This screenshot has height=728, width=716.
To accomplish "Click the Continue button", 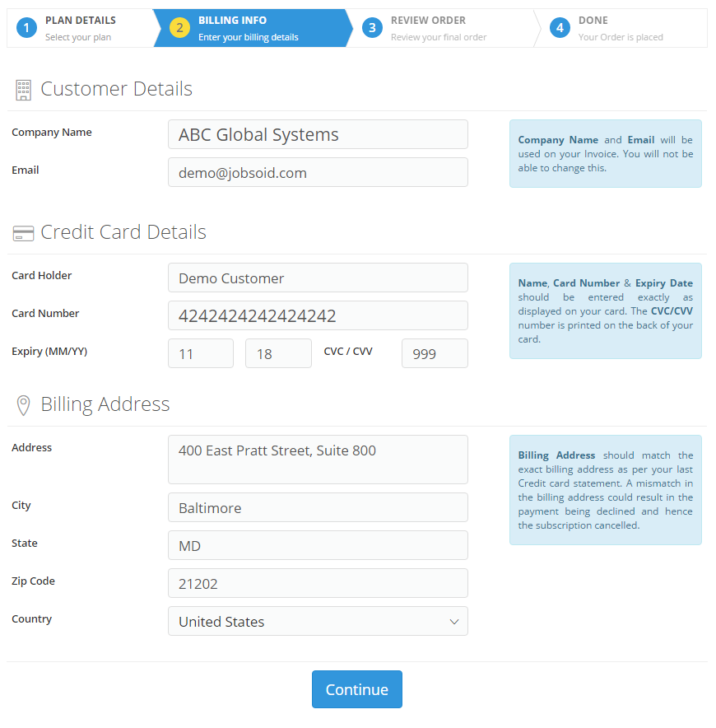I will coord(357,689).
